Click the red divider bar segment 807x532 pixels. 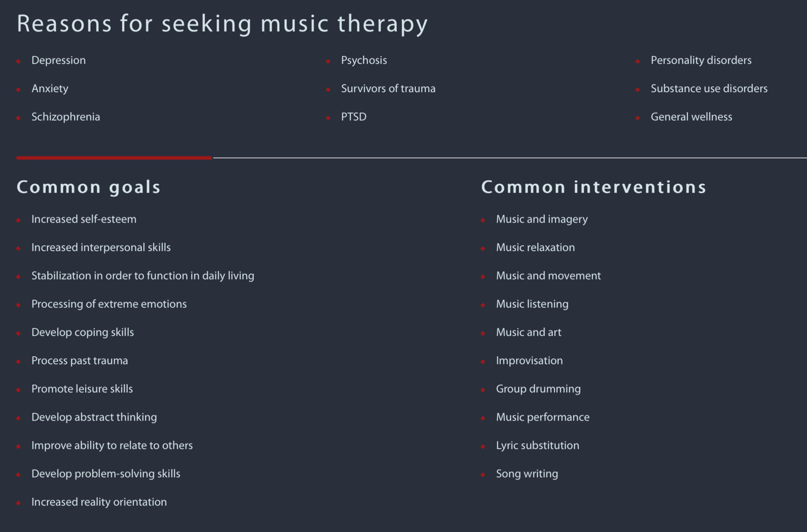coord(114,158)
